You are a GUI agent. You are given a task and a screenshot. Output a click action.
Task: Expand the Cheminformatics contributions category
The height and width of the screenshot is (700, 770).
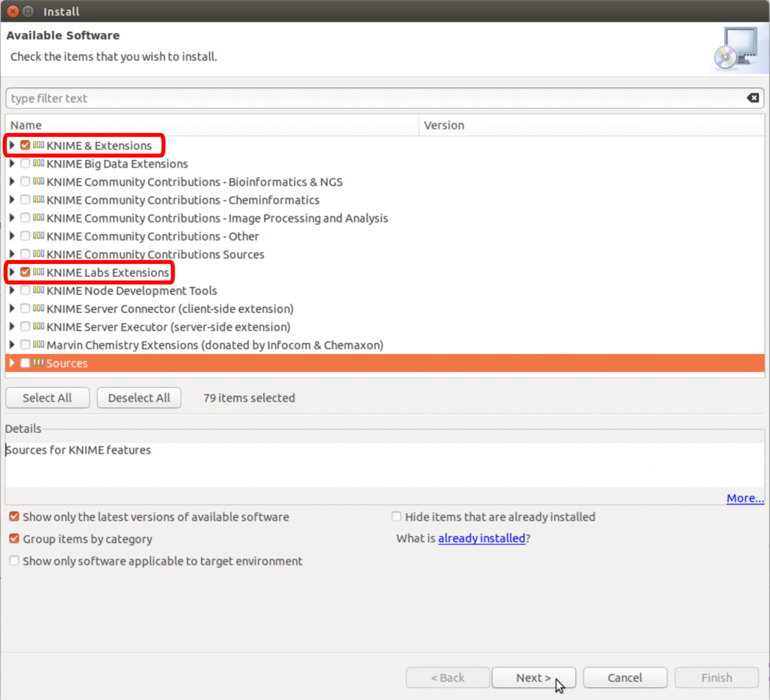pos(12,200)
